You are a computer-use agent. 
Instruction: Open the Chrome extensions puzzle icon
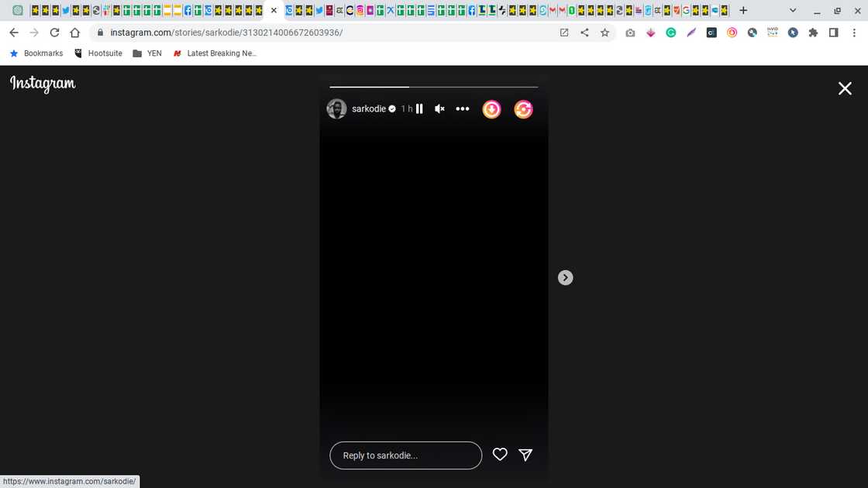click(x=813, y=33)
